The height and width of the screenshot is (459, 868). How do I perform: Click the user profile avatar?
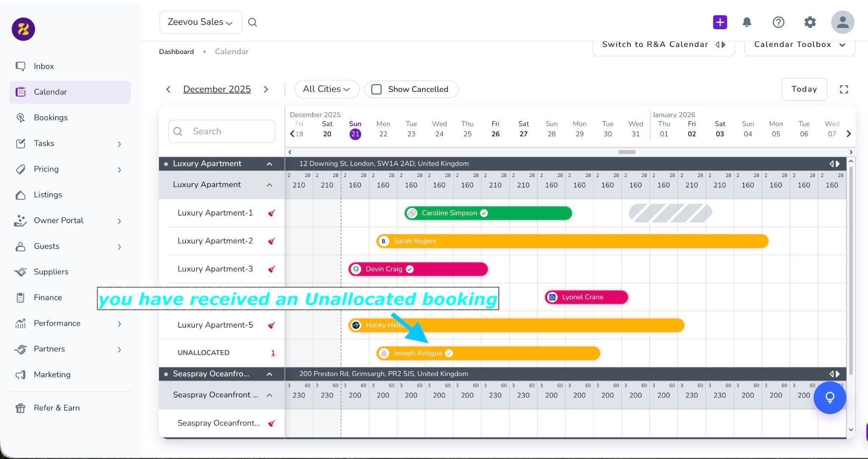(x=842, y=22)
